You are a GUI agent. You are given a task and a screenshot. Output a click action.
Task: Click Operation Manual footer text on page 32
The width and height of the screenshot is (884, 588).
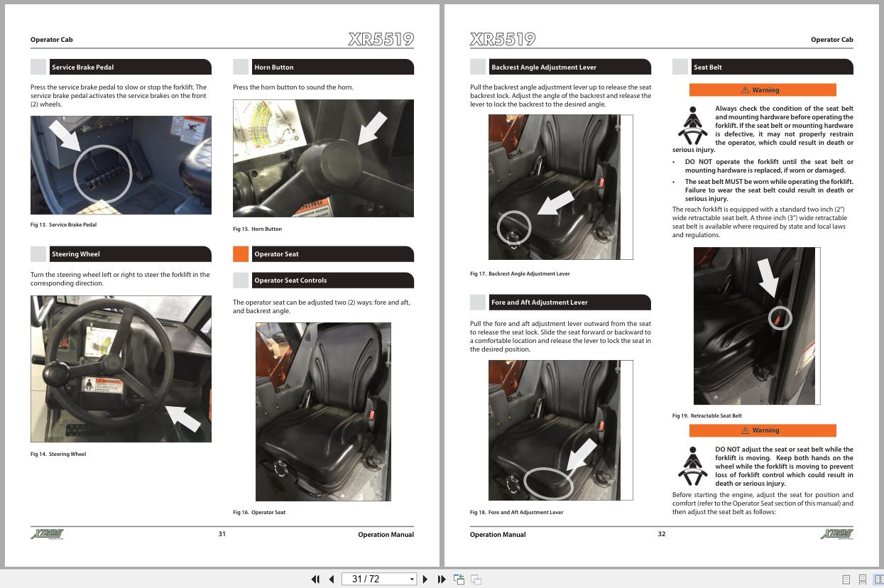(498, 535)
